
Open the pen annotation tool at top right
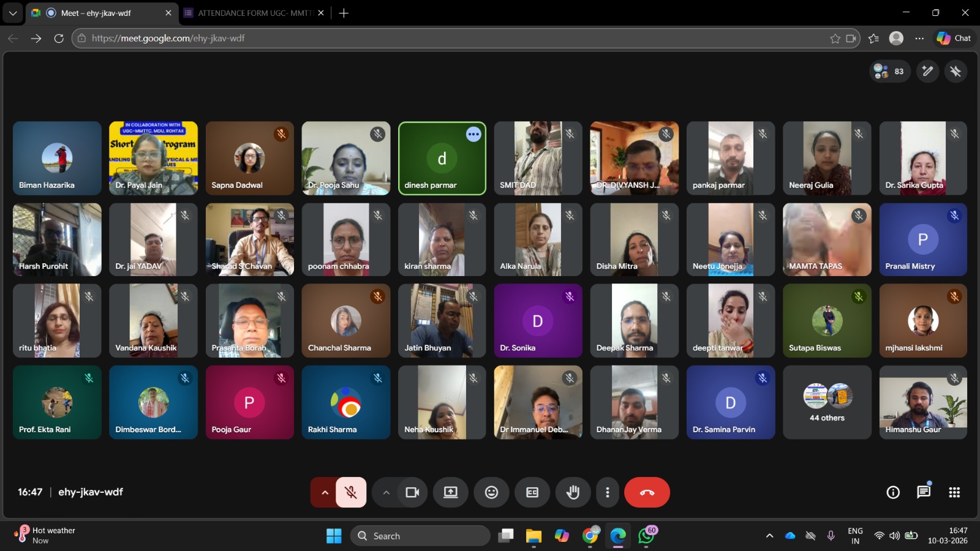pyautogui.click(x=927, y=72)
